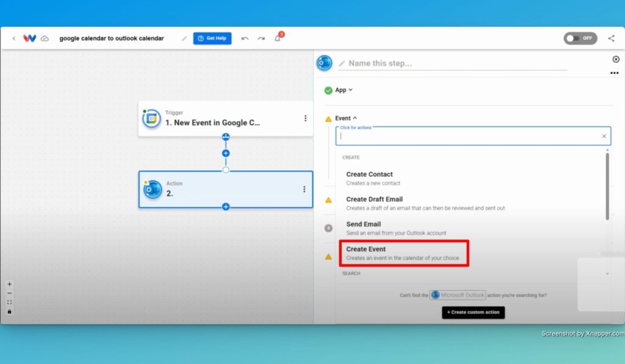Click the workflow title text
The width and height of the screenshot is (625, 364).
tap(112, 38)
